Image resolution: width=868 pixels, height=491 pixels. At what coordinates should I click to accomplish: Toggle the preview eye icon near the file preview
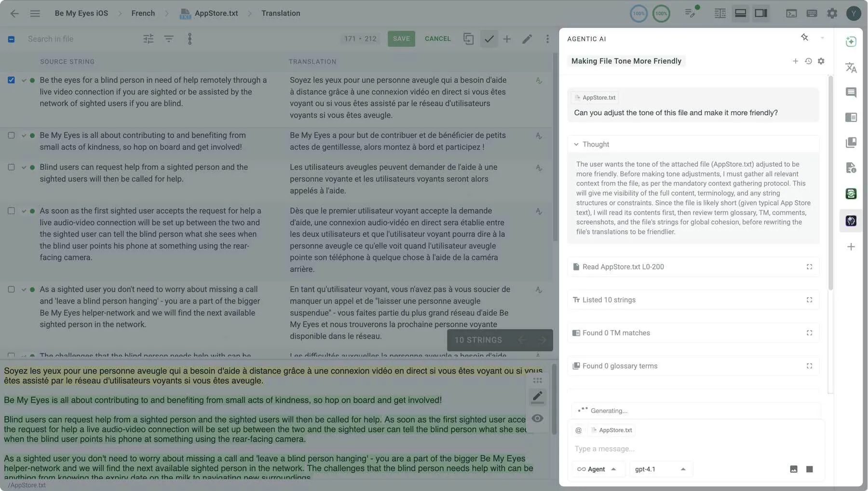(x=538, y=418)
